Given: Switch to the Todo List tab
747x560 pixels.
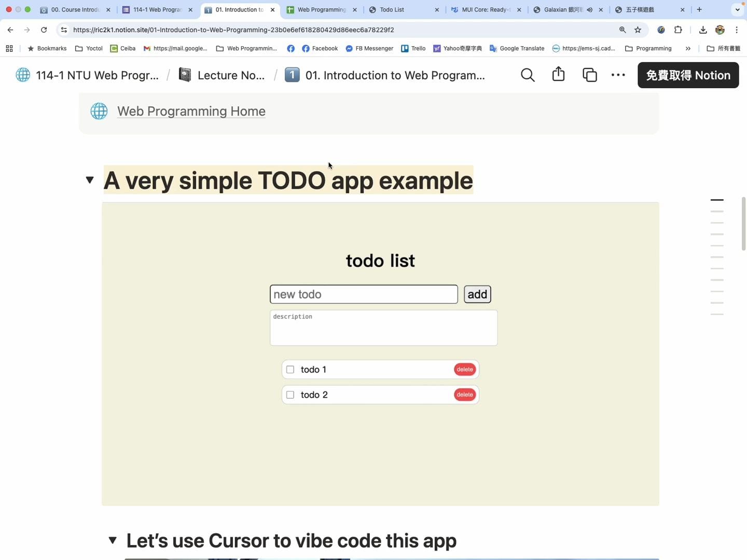Looking at the screenshot, I should (399, 10).
